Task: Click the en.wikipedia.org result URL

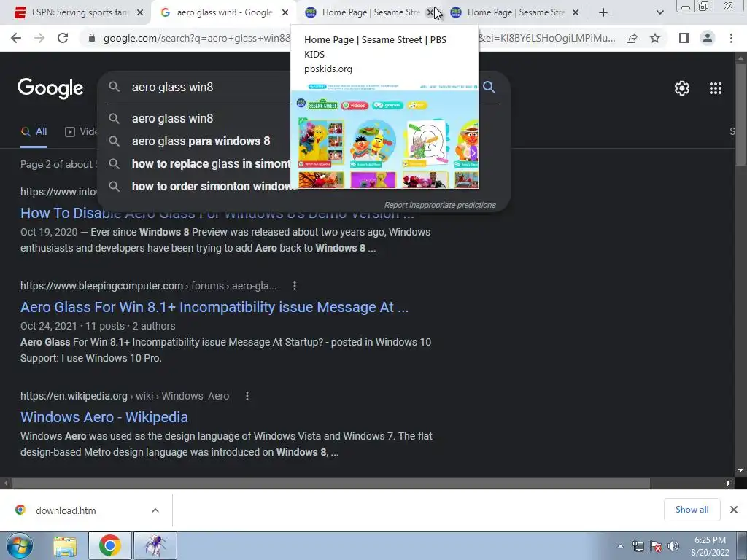Action: [x=125, y=396]
